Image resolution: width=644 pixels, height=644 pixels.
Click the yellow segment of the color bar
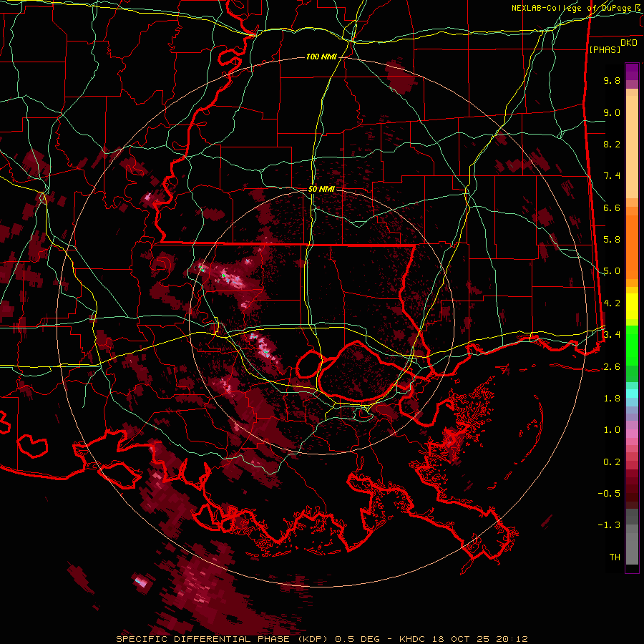pos(632,306)
